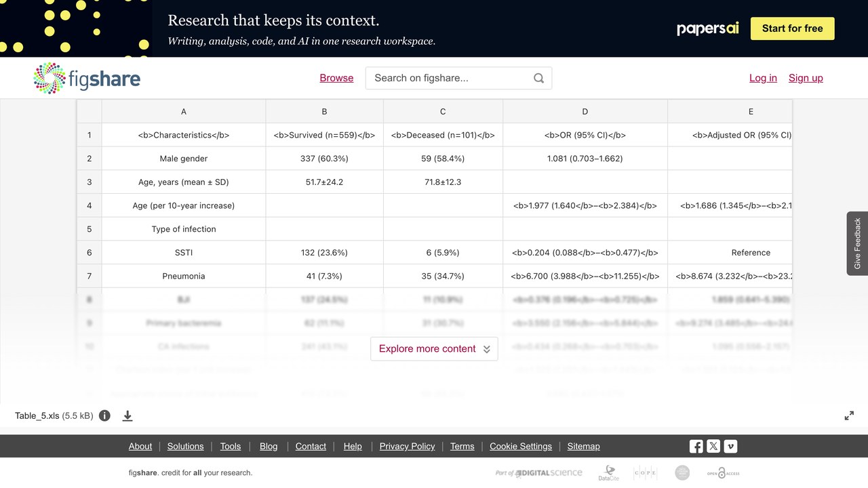Select column A header
Viewport: 868px width, 488px height.
click(x=184, y=111)
